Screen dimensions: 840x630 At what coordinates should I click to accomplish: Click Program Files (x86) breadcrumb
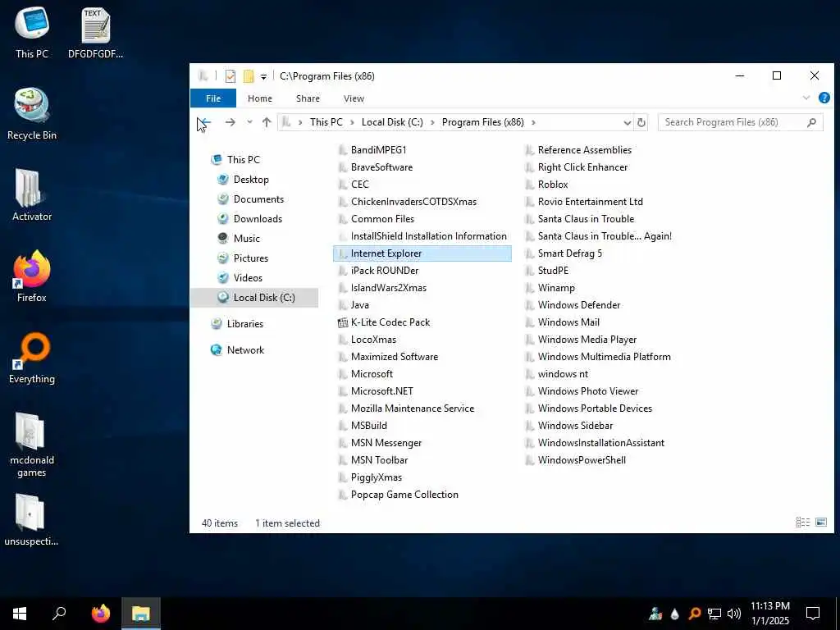[482, 122]
